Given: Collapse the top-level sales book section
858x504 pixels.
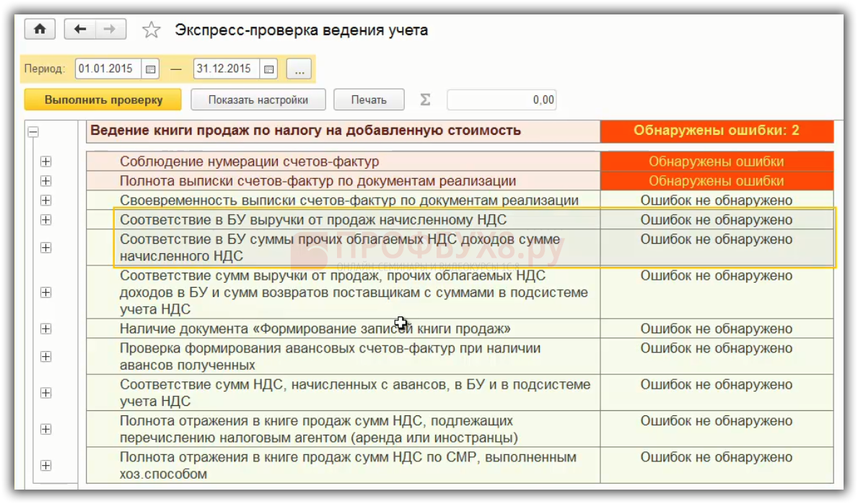Looking at the screenshot, I should pos(32,132).
